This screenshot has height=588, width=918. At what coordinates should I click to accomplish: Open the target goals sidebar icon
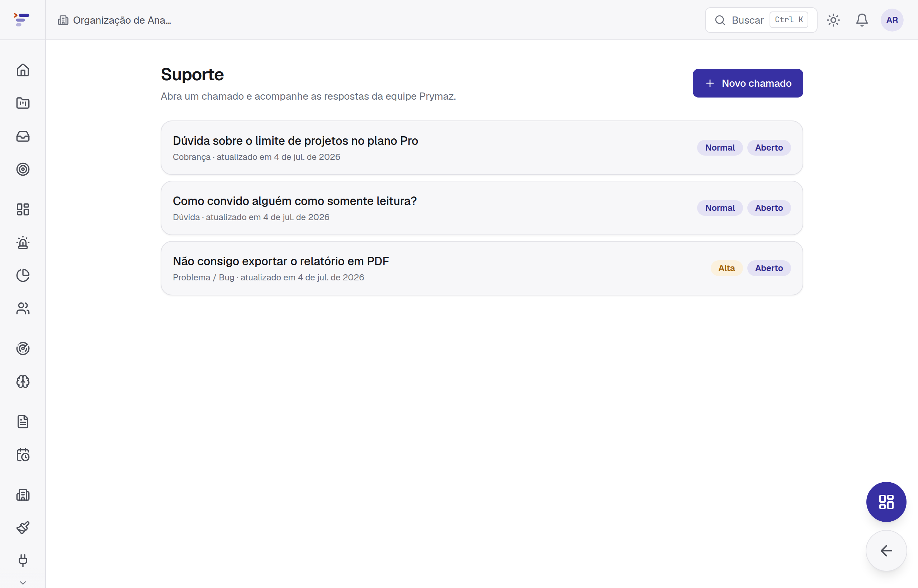(23, 169)
